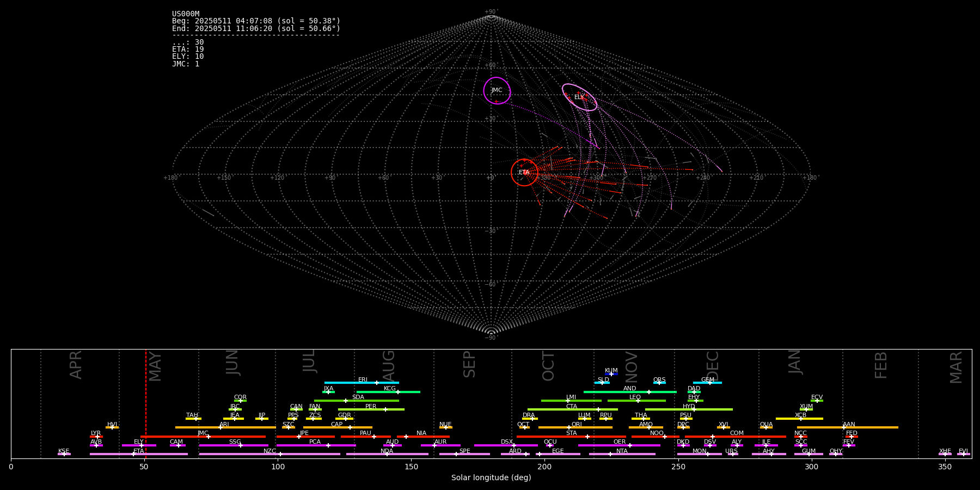The height and width of the screenshot is (490, 980).
Task: Click the white peak marker on the PER bar
Action: (385, 409)
